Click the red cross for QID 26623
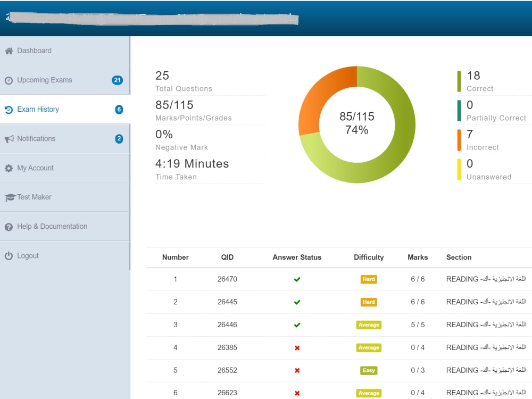The width and height of the screenshot is (532, 399). tap(297, 393)
